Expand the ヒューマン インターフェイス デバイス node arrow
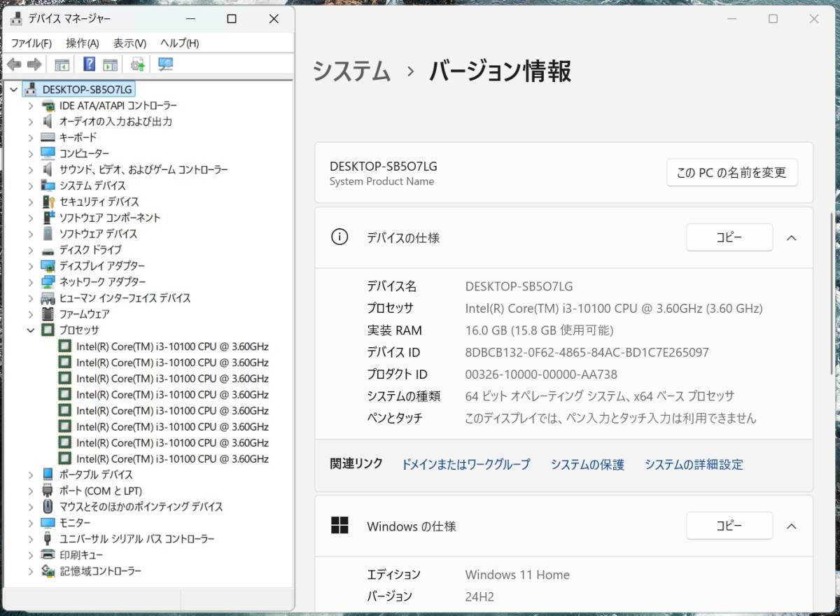 coord(31,298)
